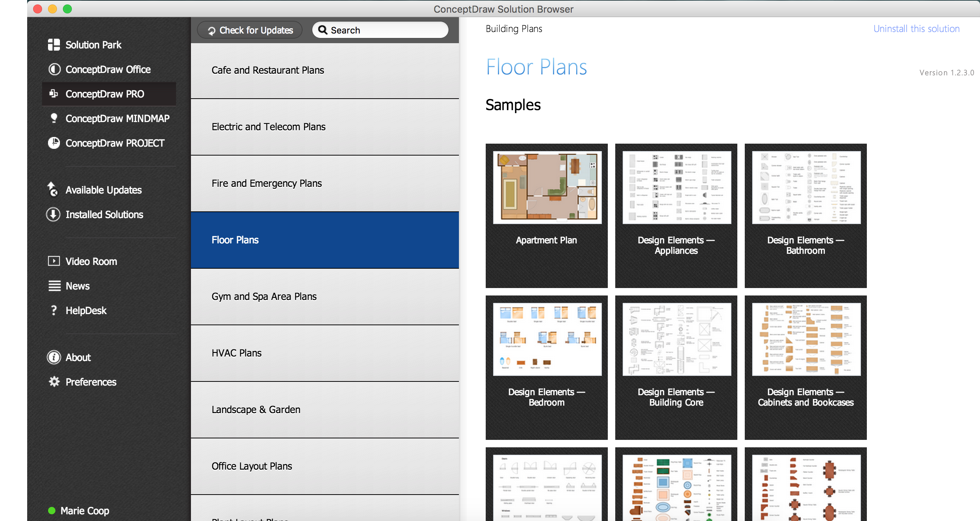Select the Floor Plans list item

pyautogui.click(x=325, y=240)
